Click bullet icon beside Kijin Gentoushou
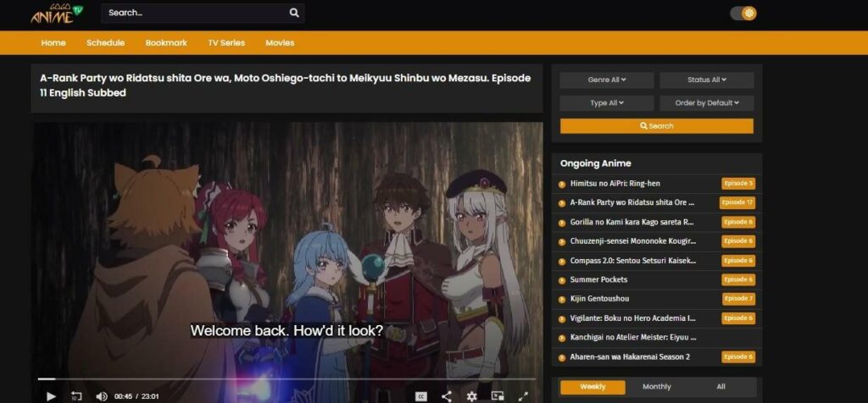 tap(562, 300)
